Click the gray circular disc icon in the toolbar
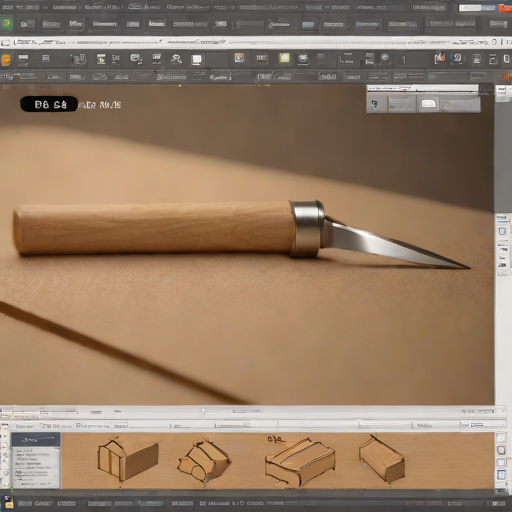Viewport: 512px width, 512px height. pos(385,58)
